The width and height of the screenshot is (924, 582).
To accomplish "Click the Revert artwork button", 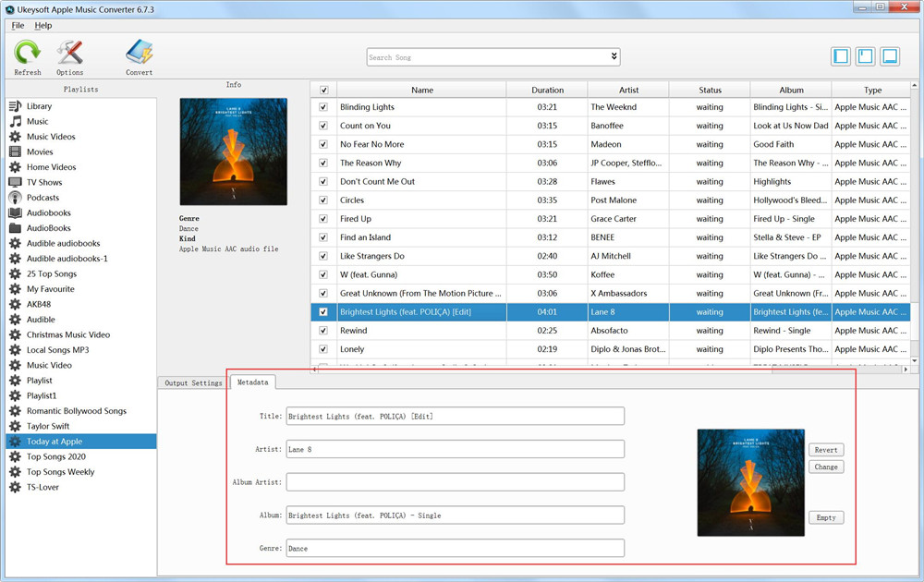I will click(x=826, y=450).
